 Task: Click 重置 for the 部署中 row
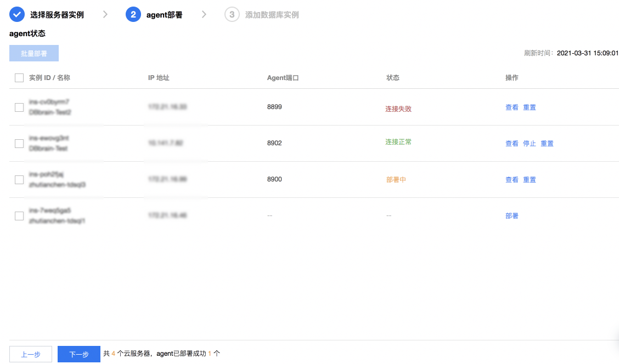pyautogui.click(x=530, y=180)
